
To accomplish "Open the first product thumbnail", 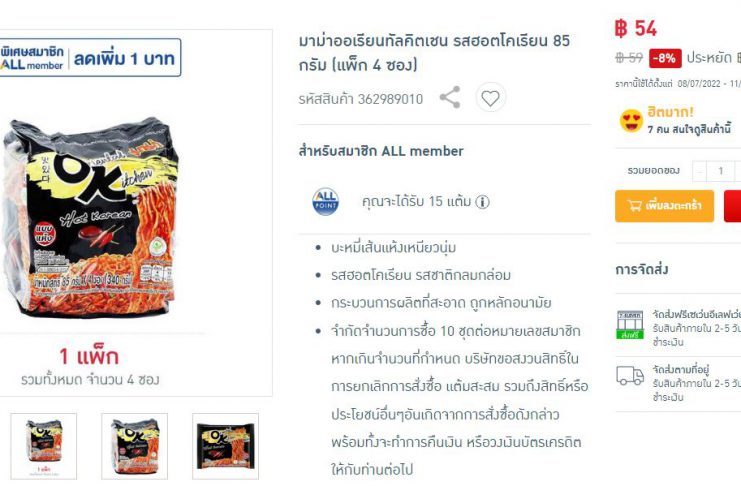I will [43, 446].
